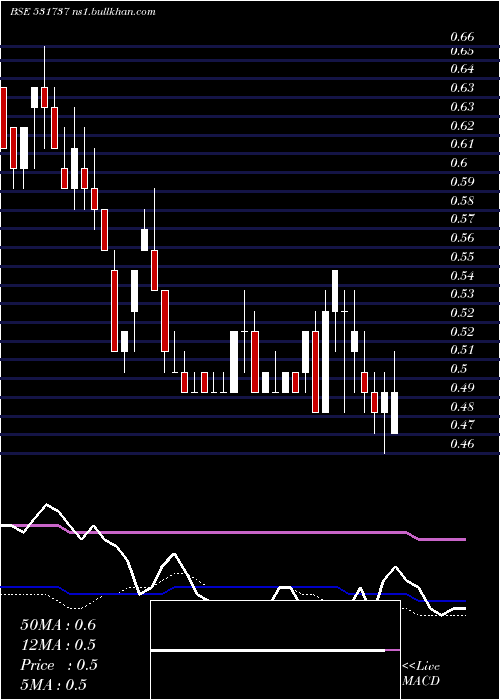Select the 0.64 price axis label
500x700 pixels.
coord(462,69)
